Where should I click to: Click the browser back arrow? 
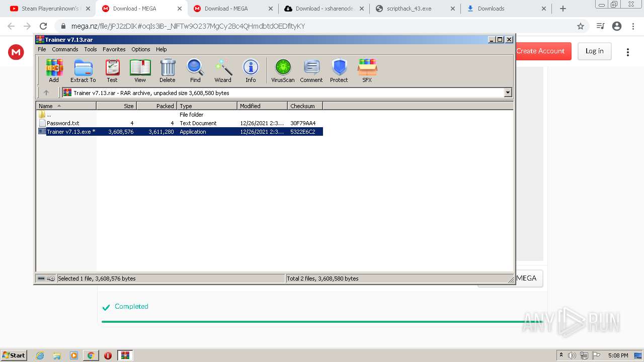click(11, 26)
